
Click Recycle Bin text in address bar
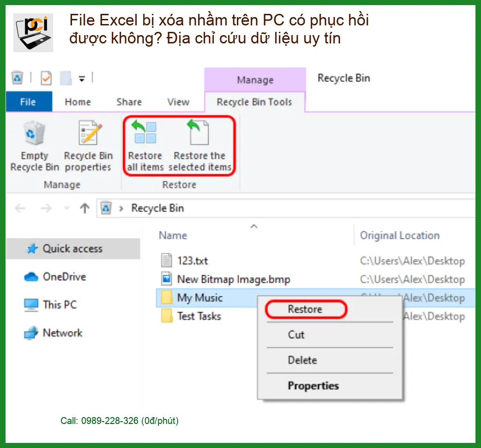pos(157,208)
